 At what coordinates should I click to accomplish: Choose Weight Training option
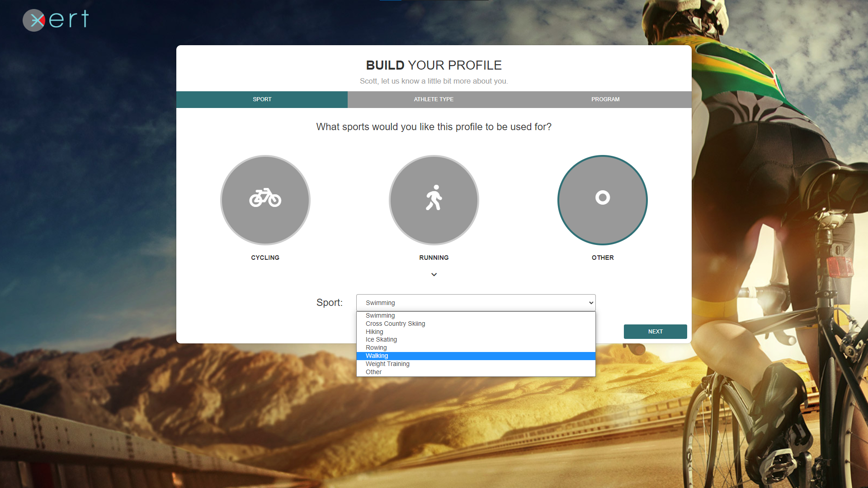[387, 364]
